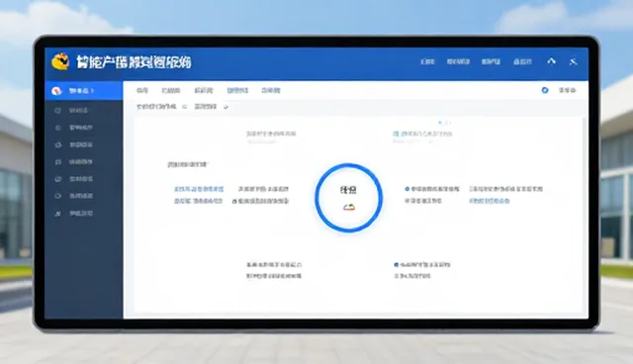
Task: Click first breadcrumb segment under the tabs
Action: pos(156,107)
